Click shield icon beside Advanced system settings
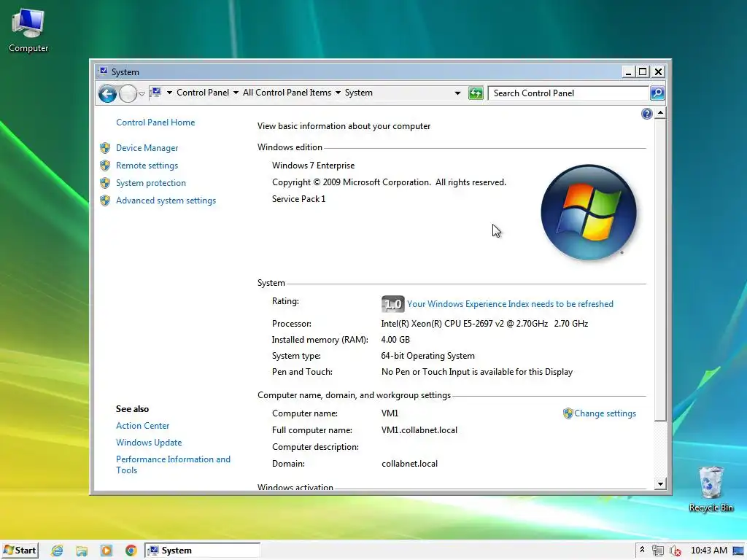Image resolution: width=747 pixels, height=560 pixels. coord(105,201)
